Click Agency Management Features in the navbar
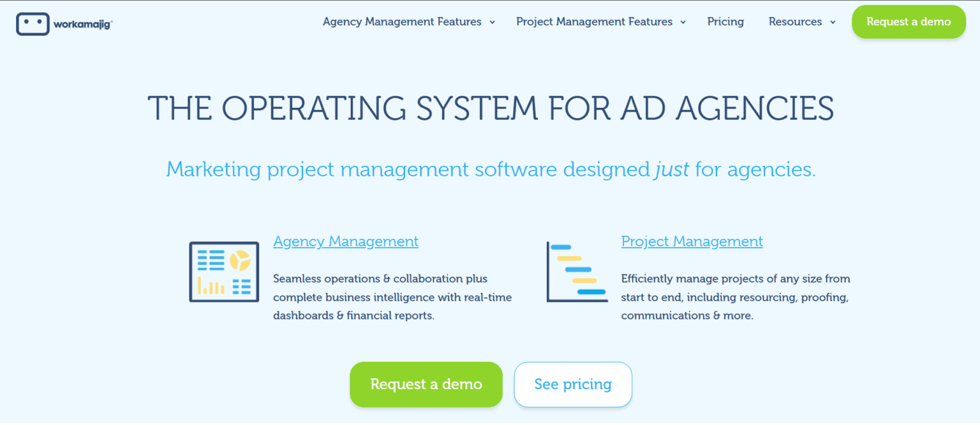Screen dimensions: 980x425 click(x=401, y=22)
